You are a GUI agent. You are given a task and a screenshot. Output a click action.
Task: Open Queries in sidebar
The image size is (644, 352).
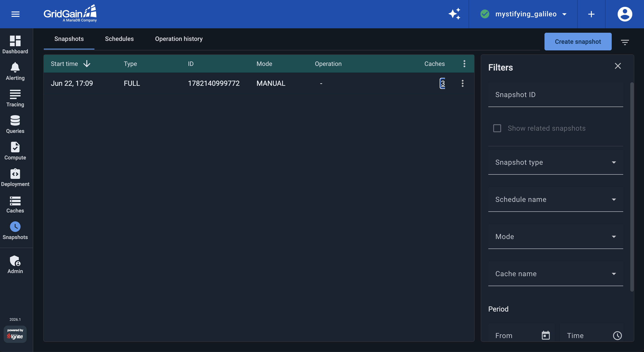pyautogui.click(x=15, y=124)
